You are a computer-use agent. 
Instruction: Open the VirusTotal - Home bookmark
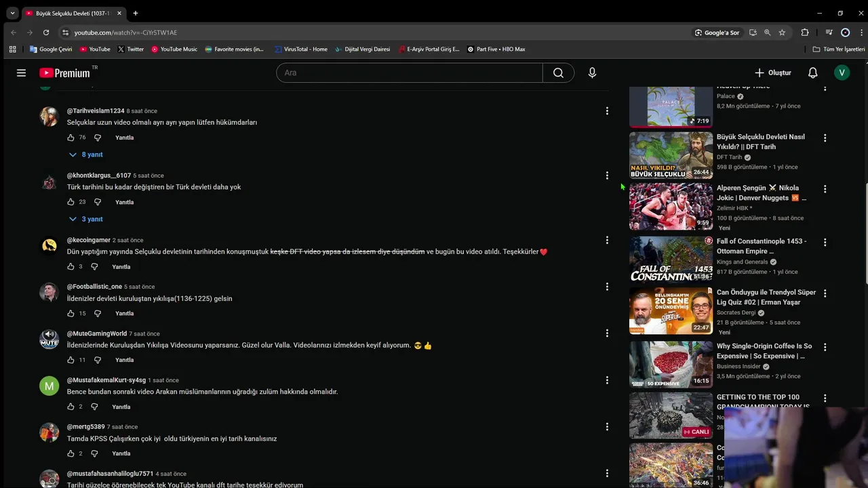pos(301,49)
